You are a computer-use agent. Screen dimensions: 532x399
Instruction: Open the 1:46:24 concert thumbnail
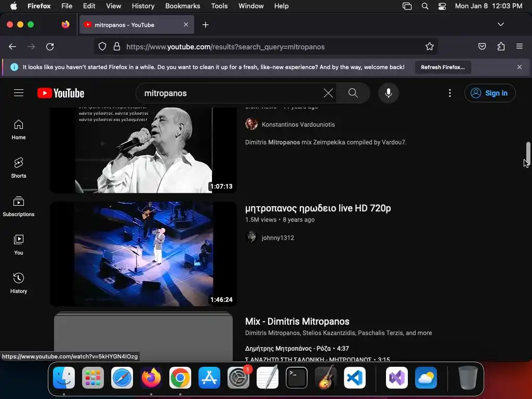[x=143, y=254]
